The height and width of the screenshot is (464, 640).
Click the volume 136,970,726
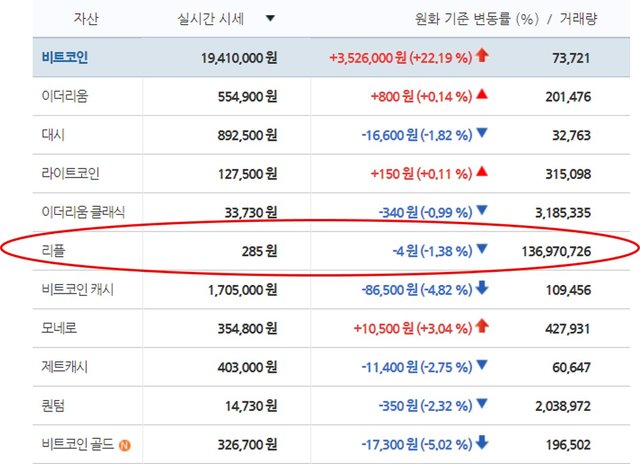(x=556, y=251)
